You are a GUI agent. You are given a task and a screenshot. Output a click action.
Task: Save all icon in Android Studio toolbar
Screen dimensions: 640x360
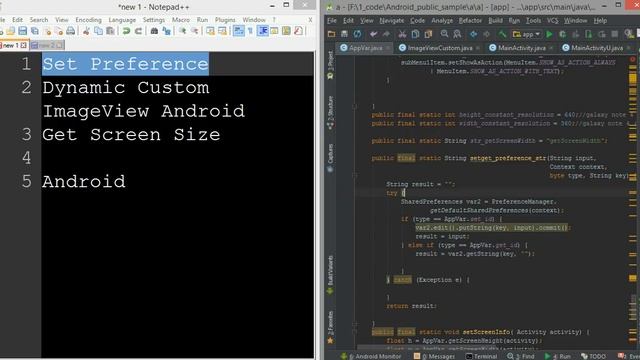tap(344, 34)
